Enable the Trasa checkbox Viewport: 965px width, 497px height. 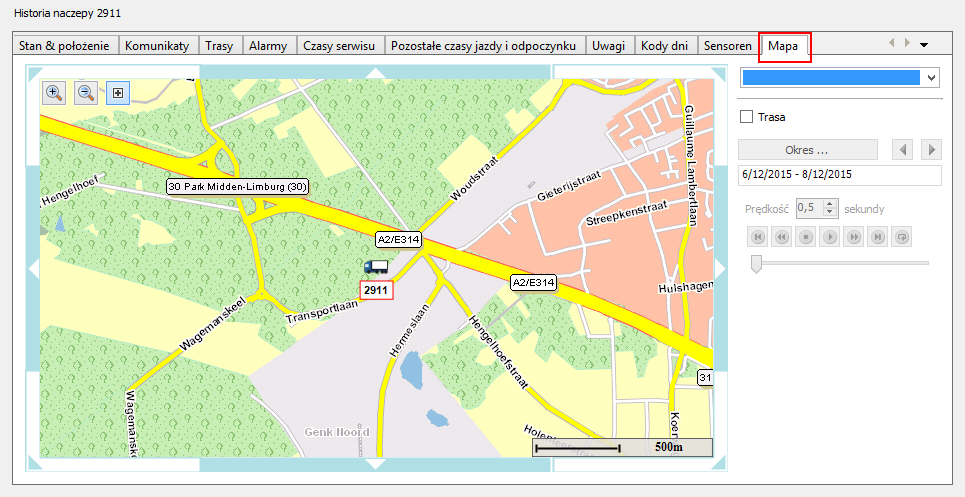pyautogui.click(x=746, y=117)
